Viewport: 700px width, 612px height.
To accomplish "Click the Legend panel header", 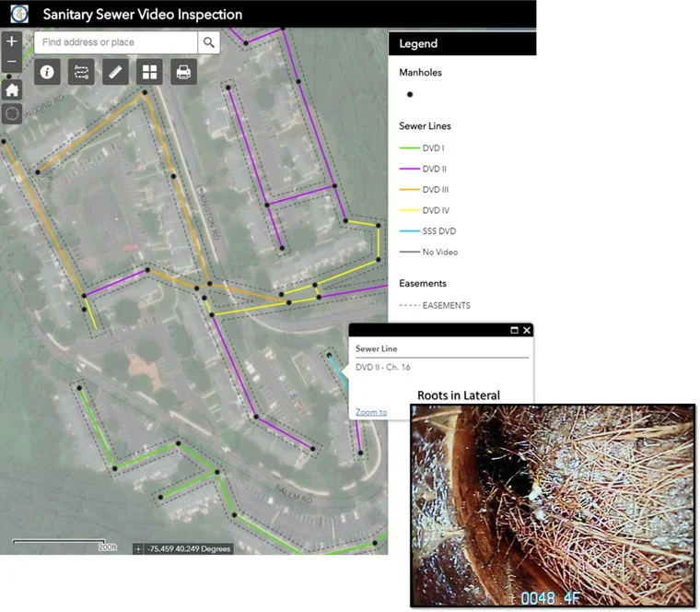I will (x=462, y=43).
